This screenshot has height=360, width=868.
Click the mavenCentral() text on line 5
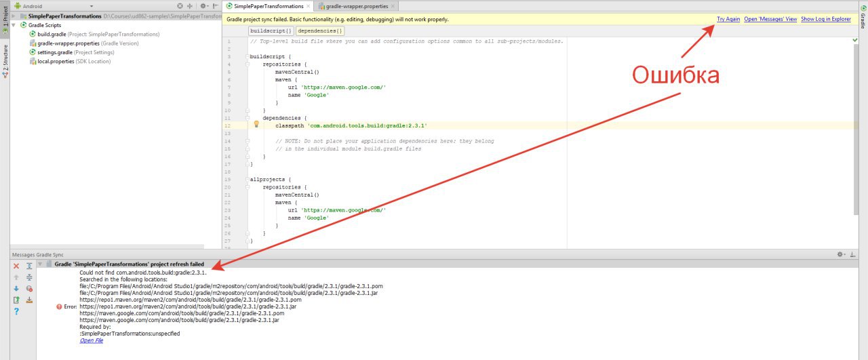(297, 72)
